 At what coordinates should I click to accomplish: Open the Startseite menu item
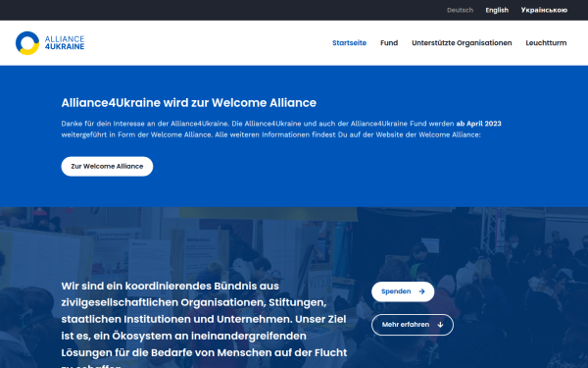point(349,43)
